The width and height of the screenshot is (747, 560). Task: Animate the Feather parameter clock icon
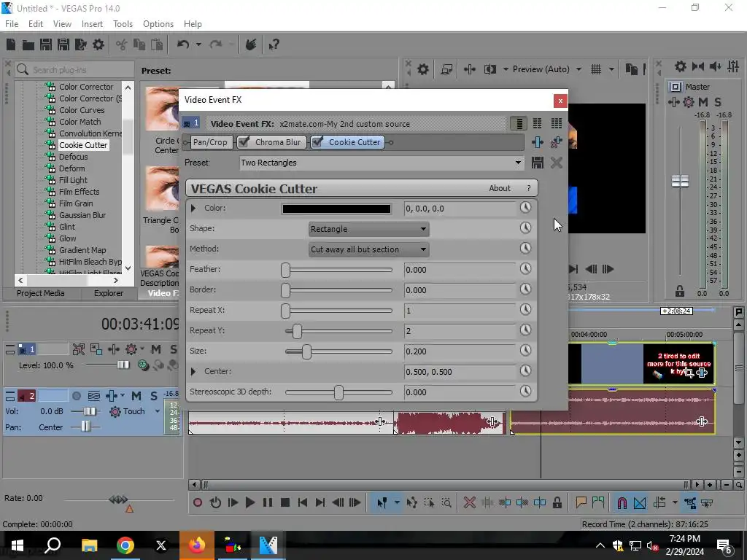525,269
